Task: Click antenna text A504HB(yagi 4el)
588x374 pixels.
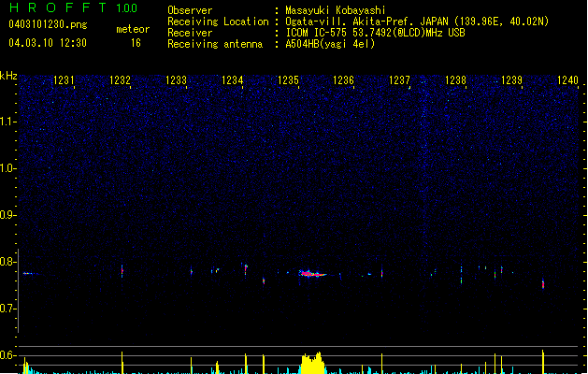Action: coord(330,44)
